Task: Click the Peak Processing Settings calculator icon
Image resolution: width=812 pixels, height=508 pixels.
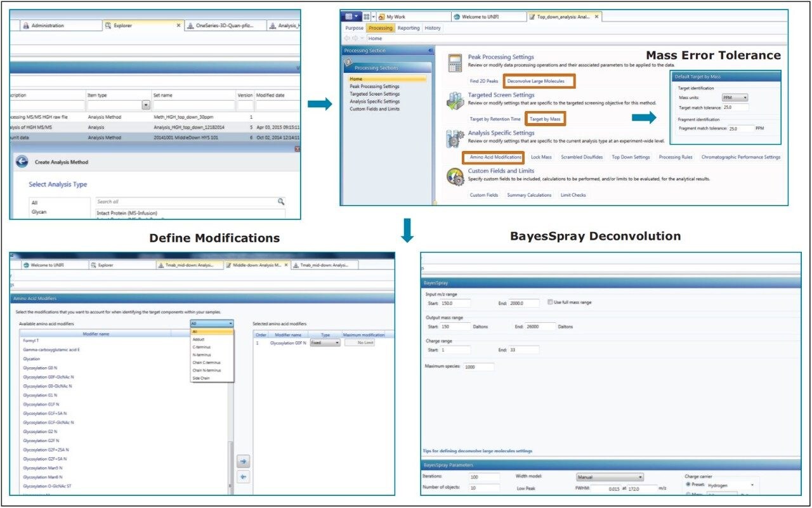Action: 454,63
